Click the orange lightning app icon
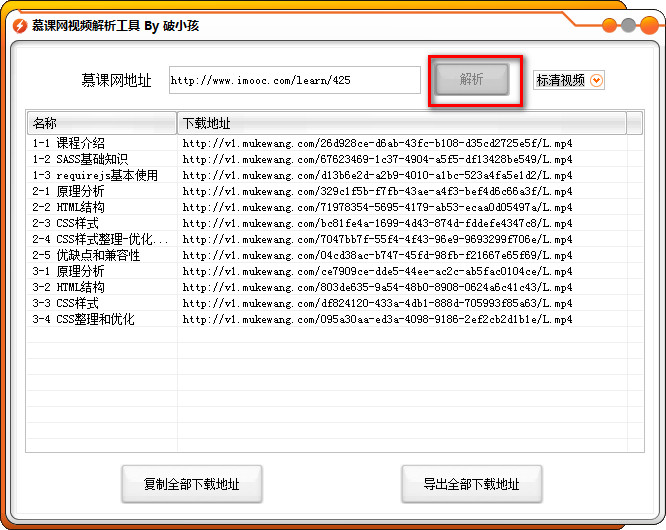The height and width of the screenshot is (530, 666). pos(20,26)
